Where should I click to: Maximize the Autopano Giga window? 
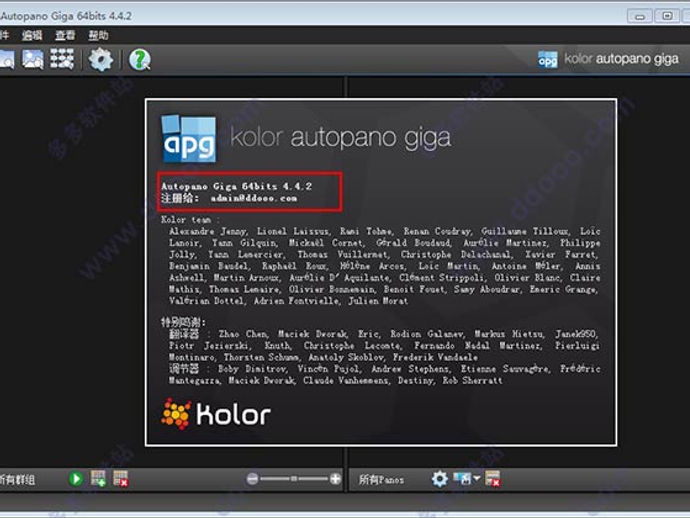[667, 16]
